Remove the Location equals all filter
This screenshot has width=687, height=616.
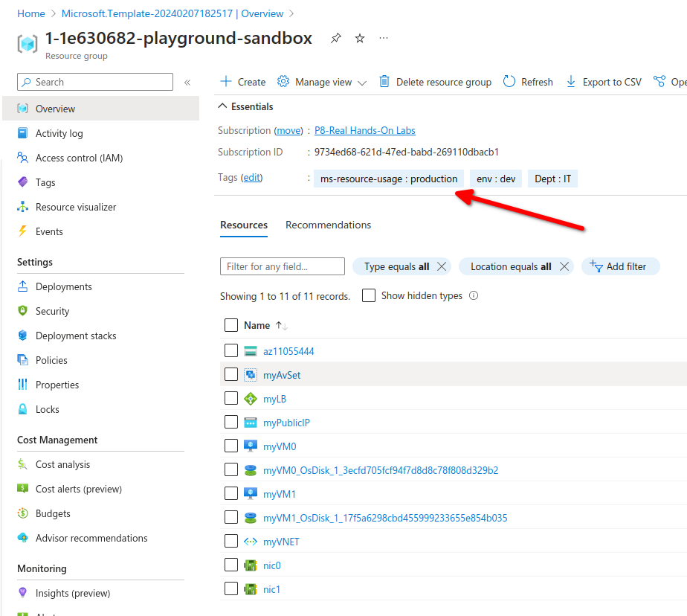tap(564, 266)
